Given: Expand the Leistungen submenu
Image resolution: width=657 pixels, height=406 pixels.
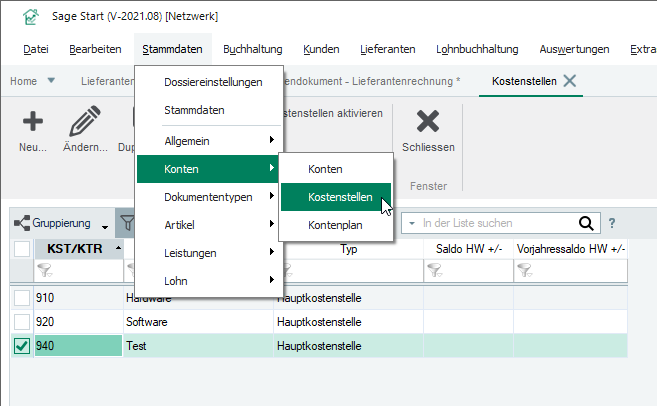Looking at the screenshot, I should pyautogui.click(x=272, y=252).
